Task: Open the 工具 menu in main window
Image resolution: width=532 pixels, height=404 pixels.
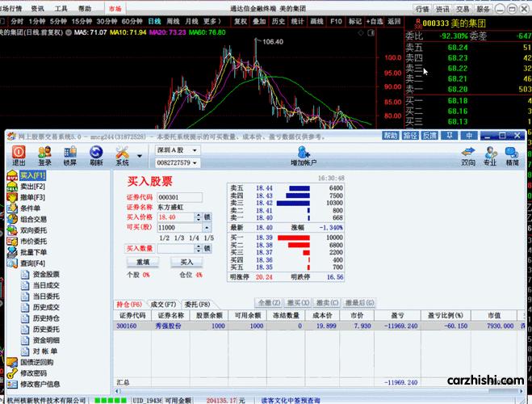Action: [x=61, y=9]
